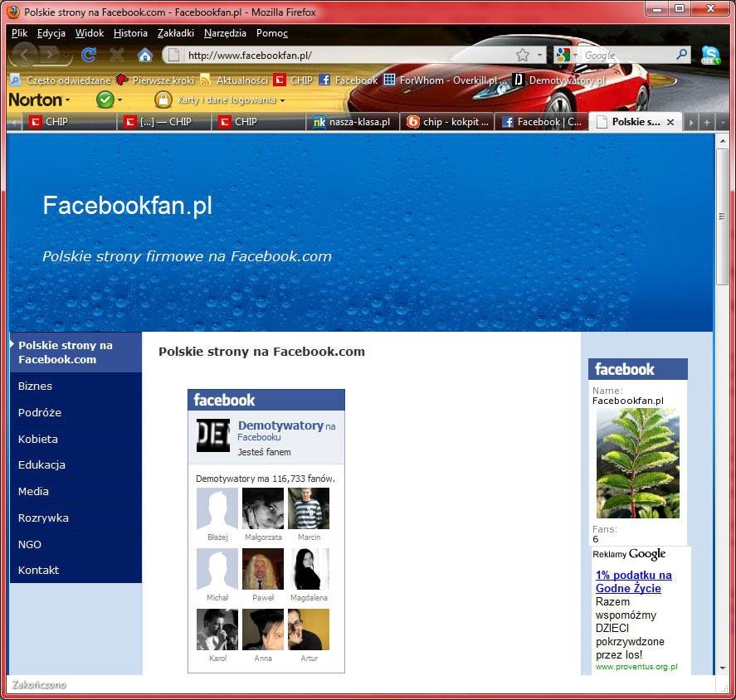Open fan Marcin's profile photo
The width and height of the screenshot is (736, 700).
pyautogui.click(x=309, y=508)
